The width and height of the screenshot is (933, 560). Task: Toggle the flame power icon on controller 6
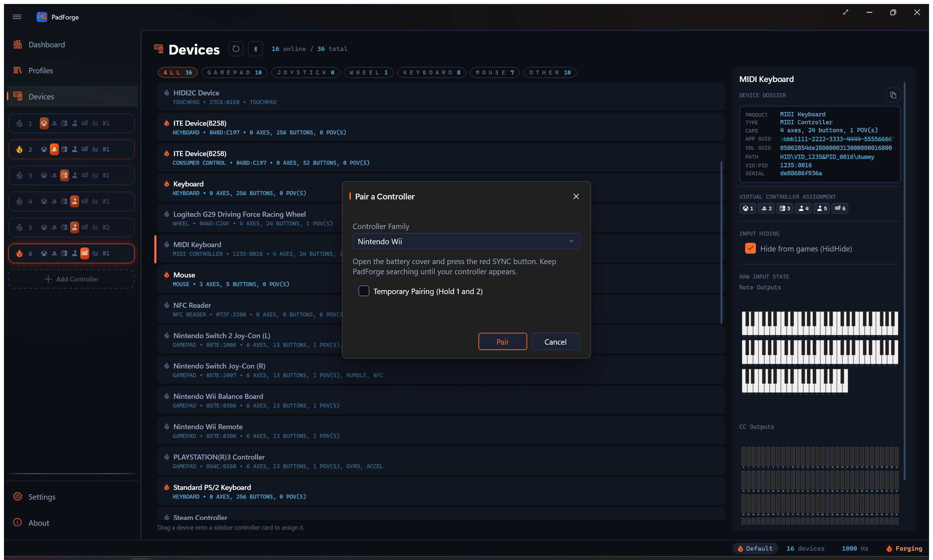[19, 254]
